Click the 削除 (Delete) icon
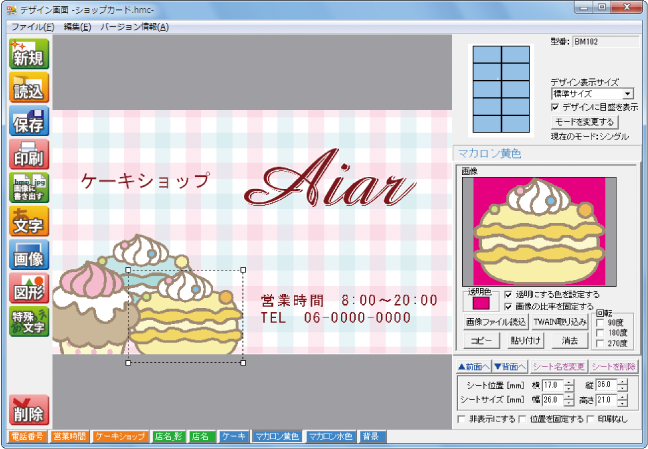 tap(29, 409)
